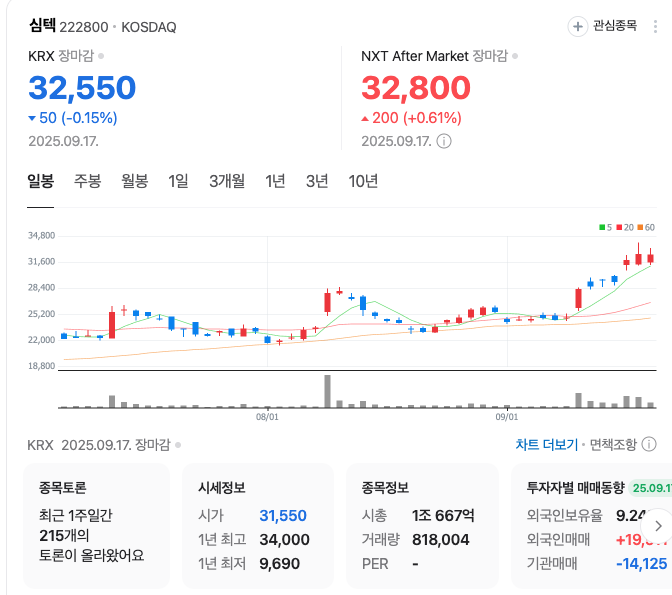This screenshot has width=672, height=595.
Task: Click info icon next to 면책조항
Action: click(649, 445)
